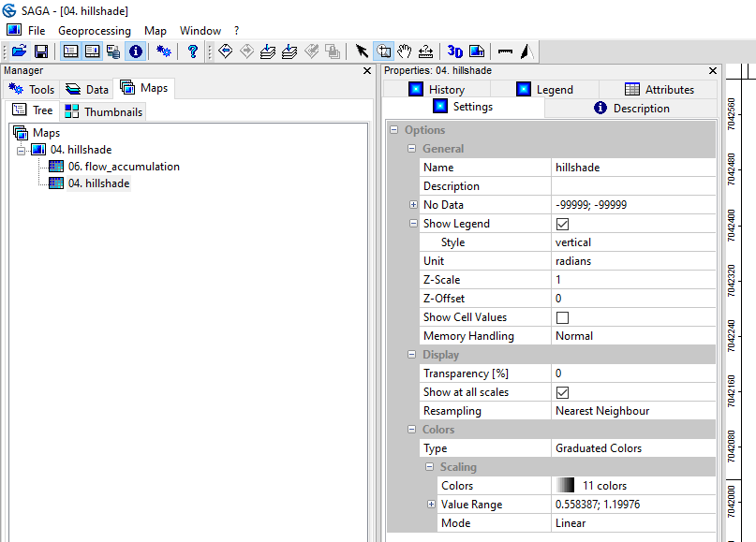Select 06. flow_accumulation layer in tree

pos(123,167)
